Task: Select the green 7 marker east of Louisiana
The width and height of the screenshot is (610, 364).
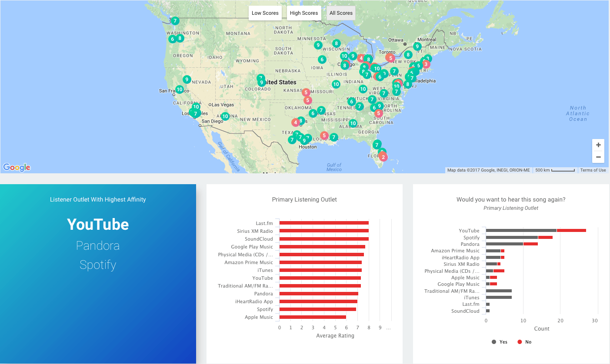Action: [x=333, y=137]
